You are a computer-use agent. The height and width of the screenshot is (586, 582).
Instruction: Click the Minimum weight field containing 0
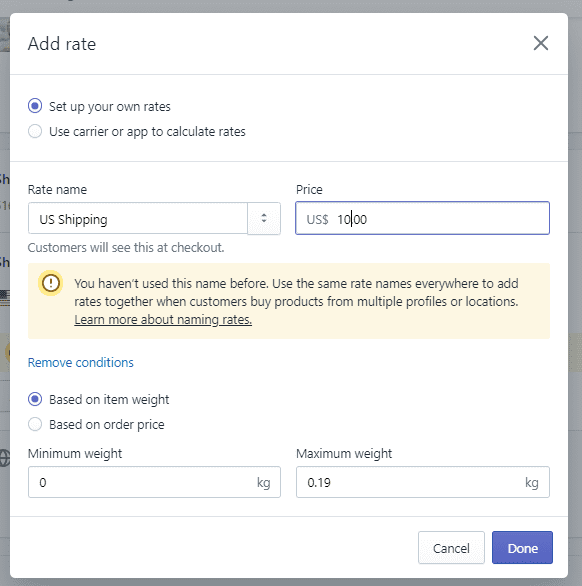[x=154, y=482]
